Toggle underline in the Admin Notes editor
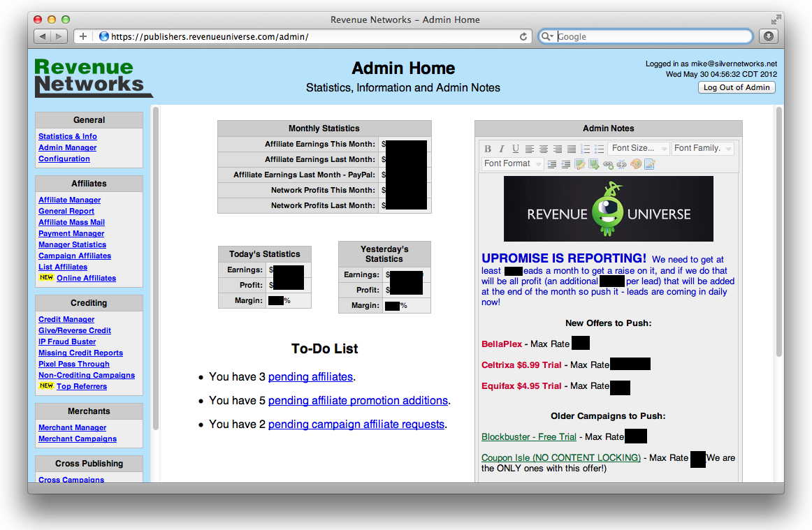Screen dimensions: 812x530 click(x=515, y=149)
